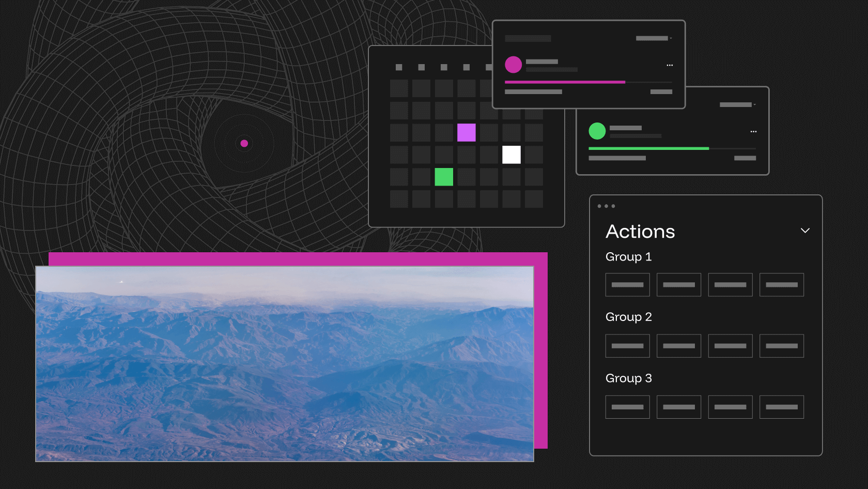Select the Group 2 label
This screenshot has width=868, height=489.
[628, 317]
